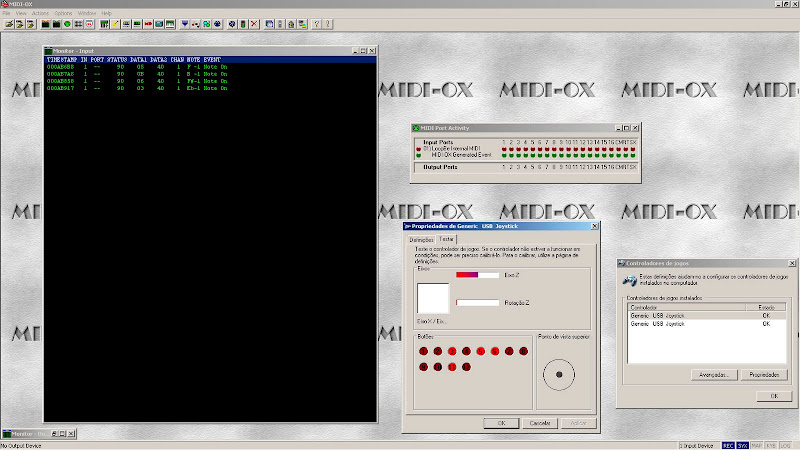Open the Window menu
This screenshot has height=450, width=800.
[87, 13]
